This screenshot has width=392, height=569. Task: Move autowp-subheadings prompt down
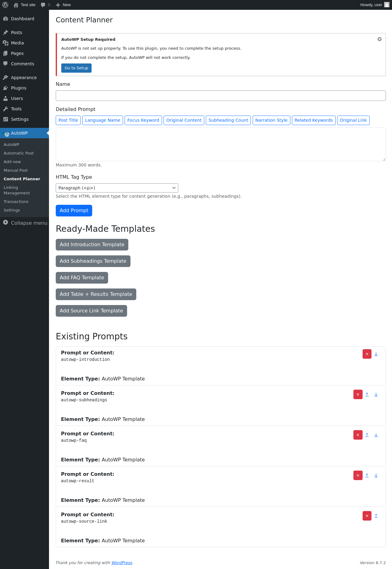376,395
